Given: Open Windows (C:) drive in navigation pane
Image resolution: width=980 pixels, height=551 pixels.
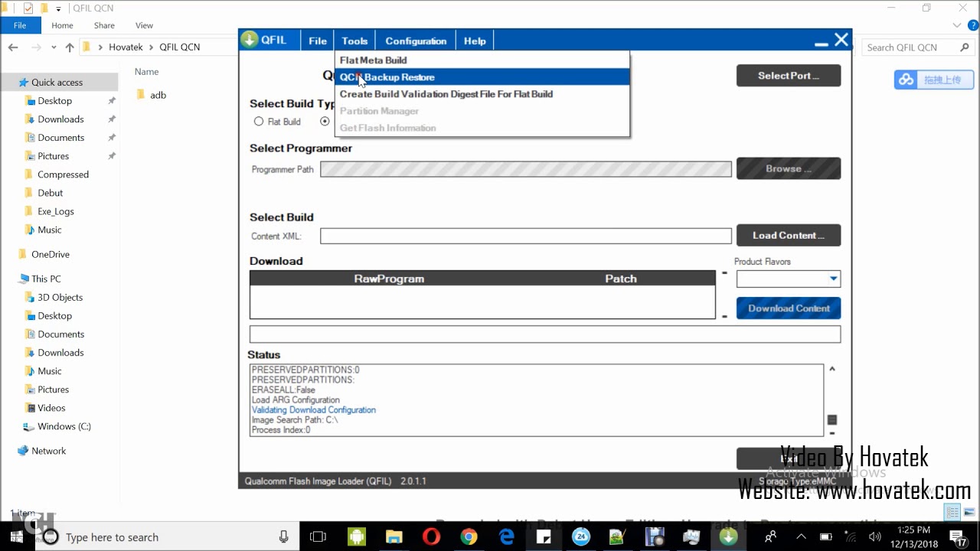Looking at the screenshot, I should (x=64, y=426).
